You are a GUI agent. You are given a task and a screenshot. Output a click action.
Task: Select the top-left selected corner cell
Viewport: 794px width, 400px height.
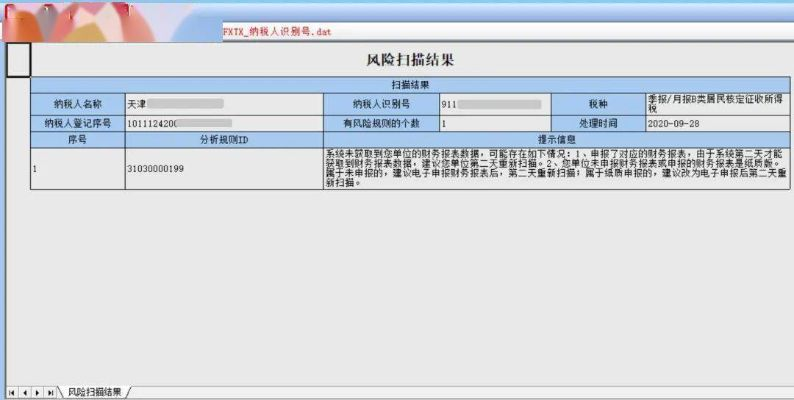click(18, 60)
